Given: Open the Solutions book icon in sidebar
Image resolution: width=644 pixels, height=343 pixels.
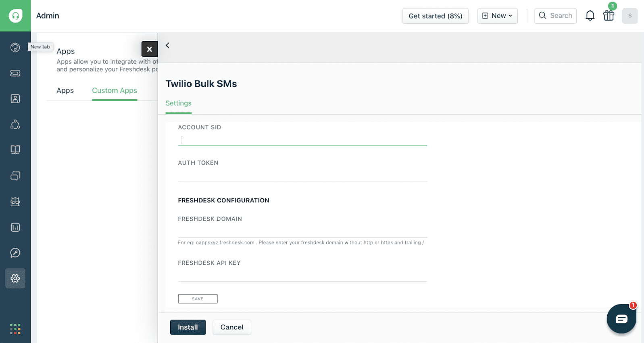Looking at the screenshot, I should point(15,150).
